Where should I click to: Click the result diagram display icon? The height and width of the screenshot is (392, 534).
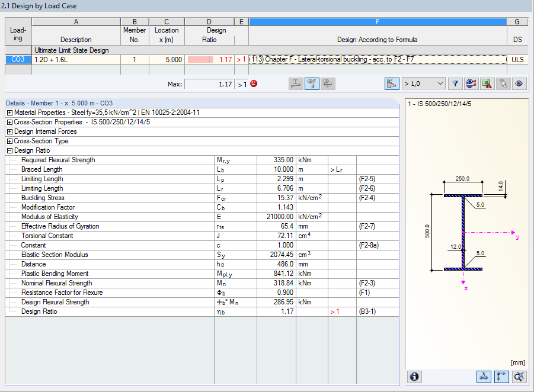click(x=392, y=83)
